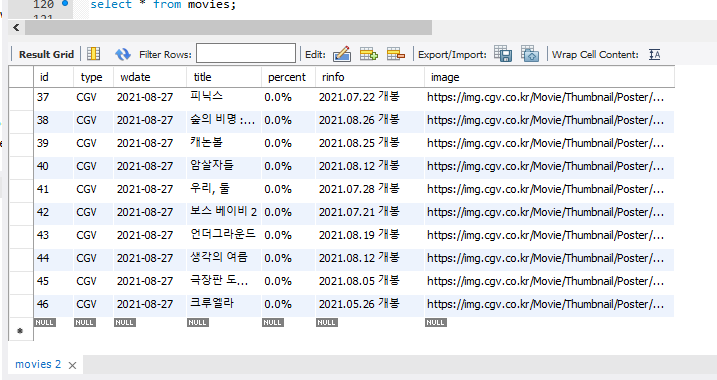Select rinfo cell 2021.07.28 개봉
This screenshot has height=380, width=717.
tap(370, 189)
